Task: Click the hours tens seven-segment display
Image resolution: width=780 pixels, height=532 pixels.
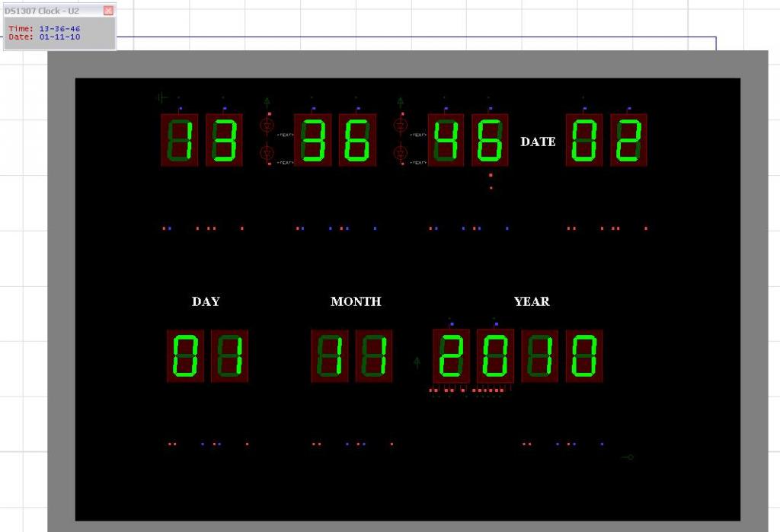Action: 180,140
